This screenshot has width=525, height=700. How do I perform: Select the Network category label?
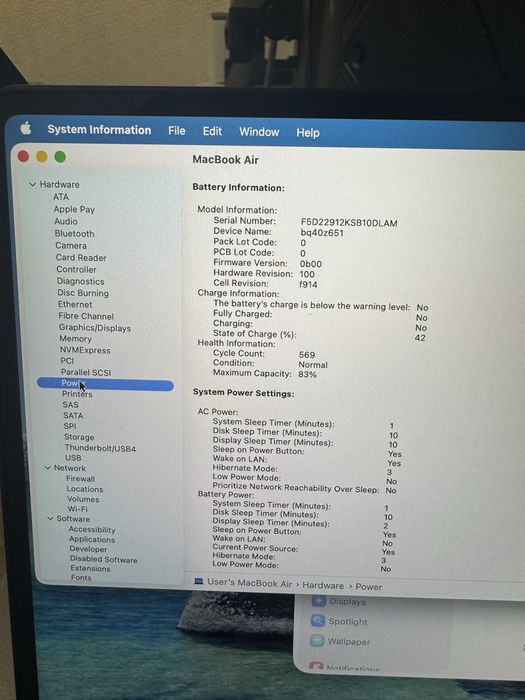coord(70,468)
